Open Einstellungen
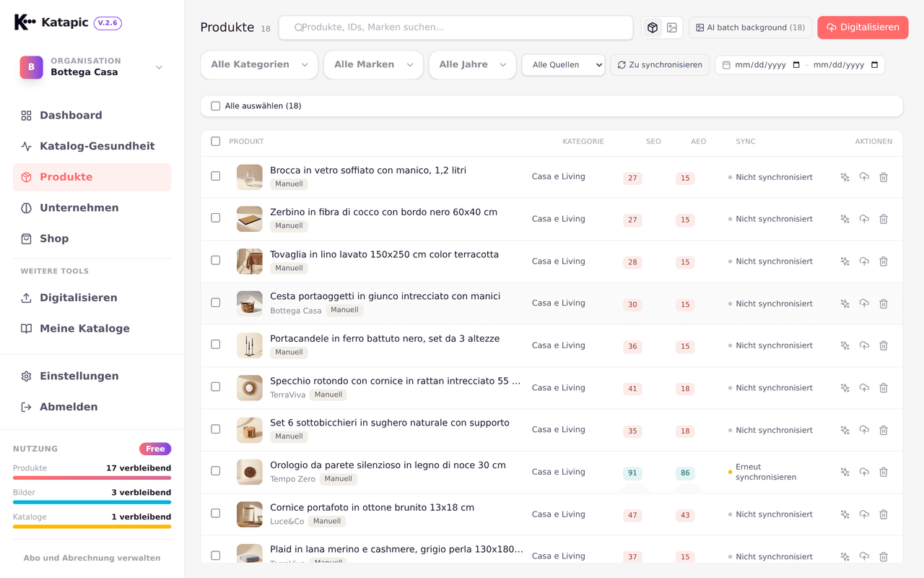The image size is (924, 578). 92,376
